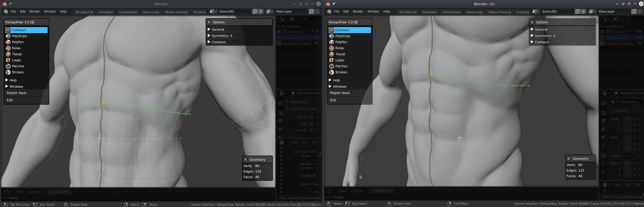644x207 pixels.
Task: Toggle visibility of Collection 3 in left outliner
Action: click(317, 32)
